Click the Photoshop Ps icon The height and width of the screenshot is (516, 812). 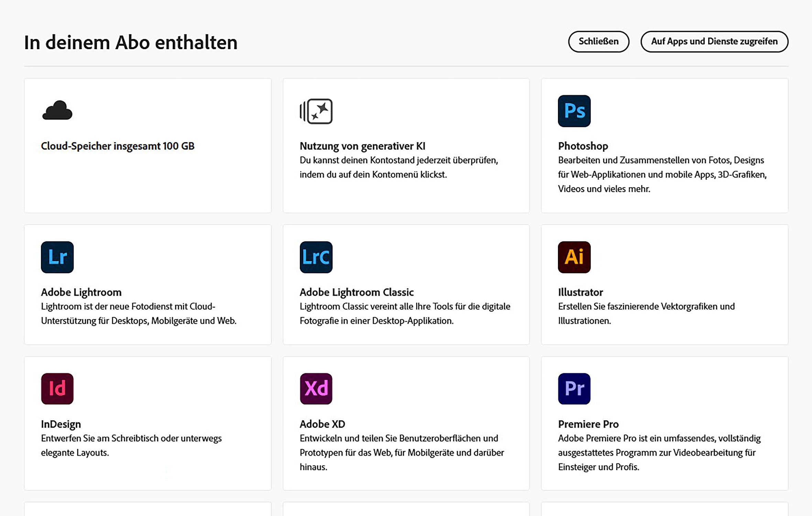[574, 111]
